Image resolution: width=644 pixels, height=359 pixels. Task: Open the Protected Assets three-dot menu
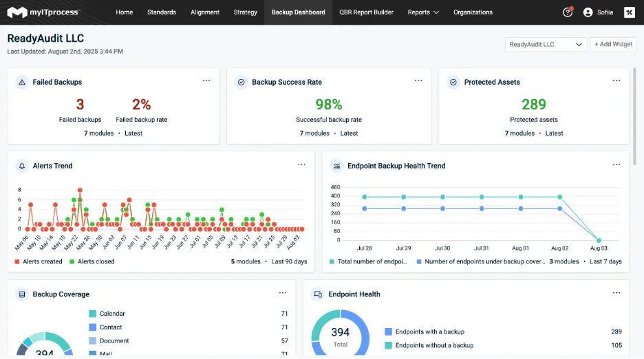616,81
